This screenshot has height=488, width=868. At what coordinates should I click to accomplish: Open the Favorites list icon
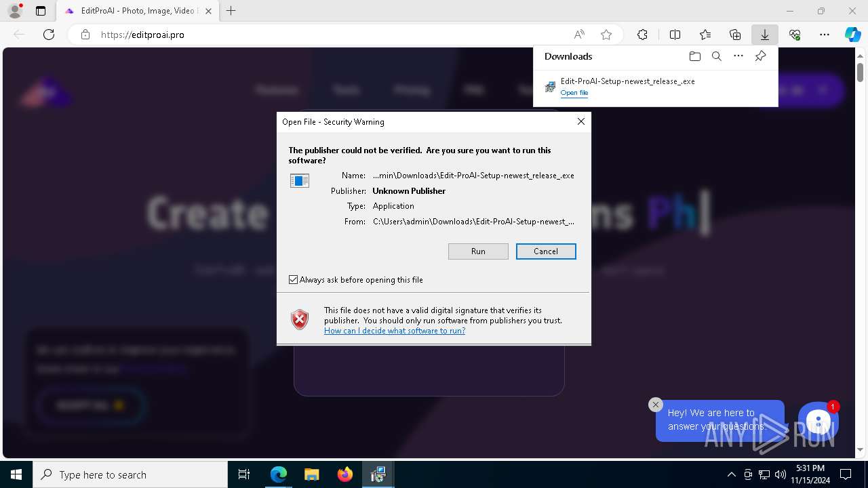tap(705, 35)
